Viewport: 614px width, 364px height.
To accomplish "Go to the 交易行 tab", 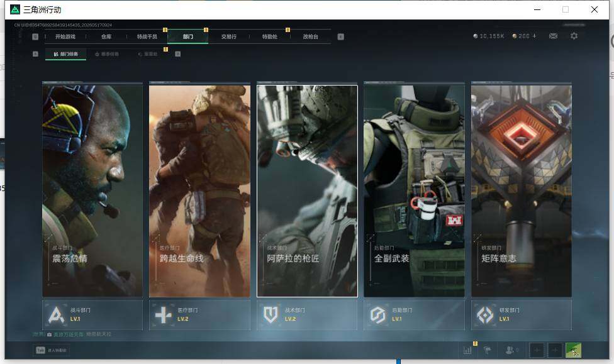I will coord(229,36).
